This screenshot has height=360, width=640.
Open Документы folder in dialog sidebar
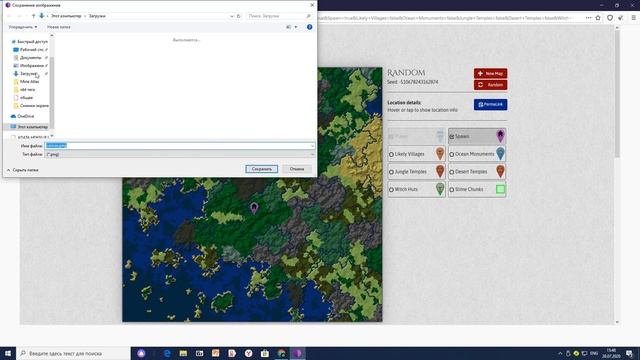(x=31, y=58)
